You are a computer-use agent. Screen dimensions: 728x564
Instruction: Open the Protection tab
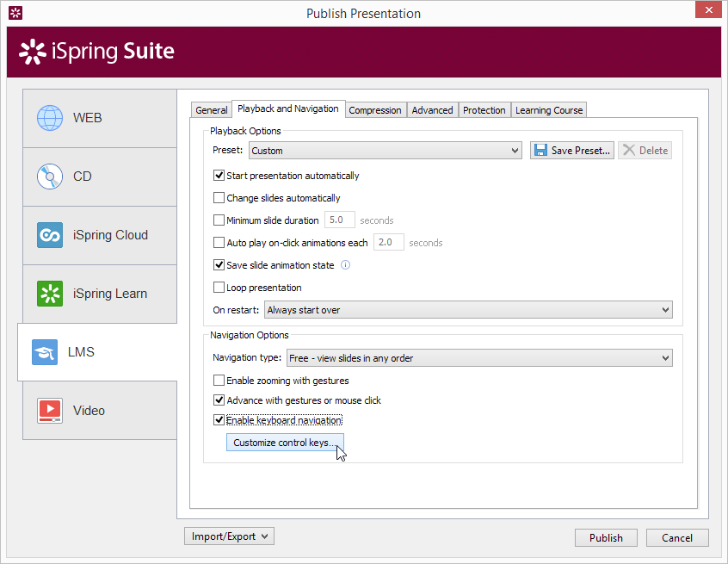(484, 110)
